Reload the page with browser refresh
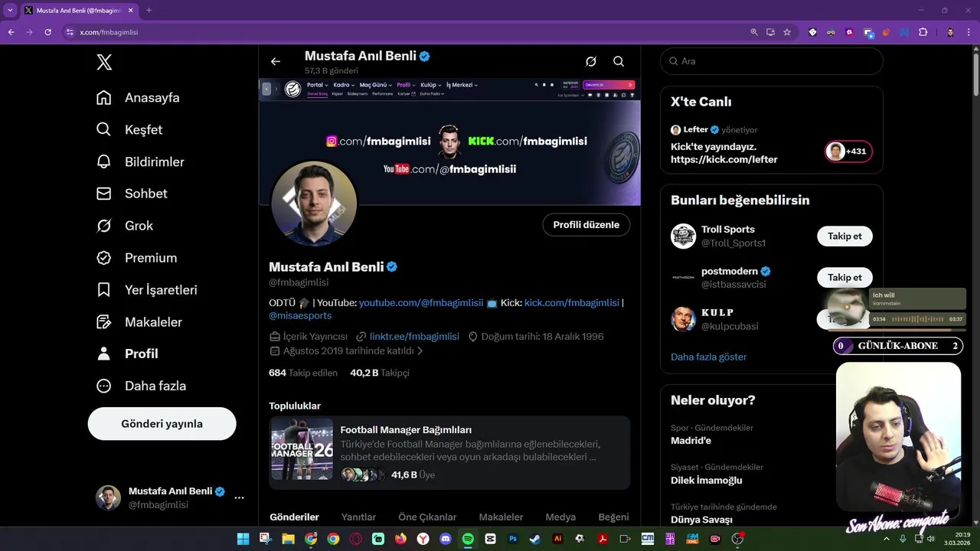The height and width of the screenshot is (551, 980). (x=47, y=32)
